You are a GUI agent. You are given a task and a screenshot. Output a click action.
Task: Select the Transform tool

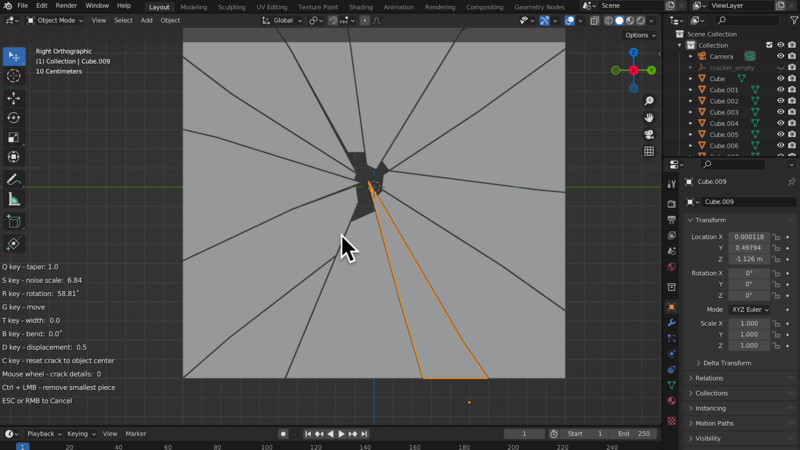point(14,157)
